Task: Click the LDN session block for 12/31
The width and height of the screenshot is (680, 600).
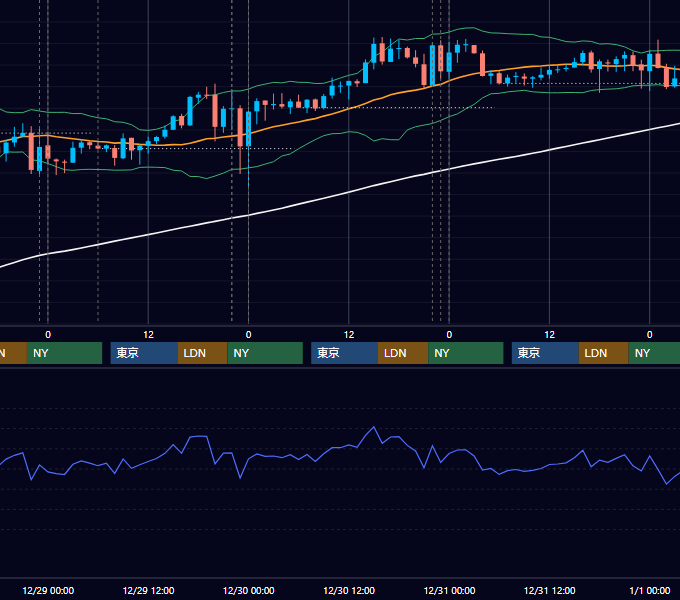Action: [x=603, y=353]
